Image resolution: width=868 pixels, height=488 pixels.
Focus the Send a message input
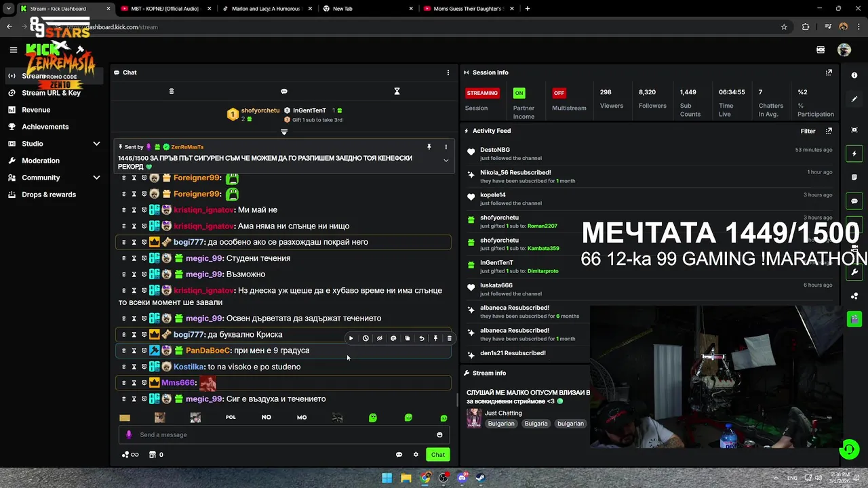point(284,435)
